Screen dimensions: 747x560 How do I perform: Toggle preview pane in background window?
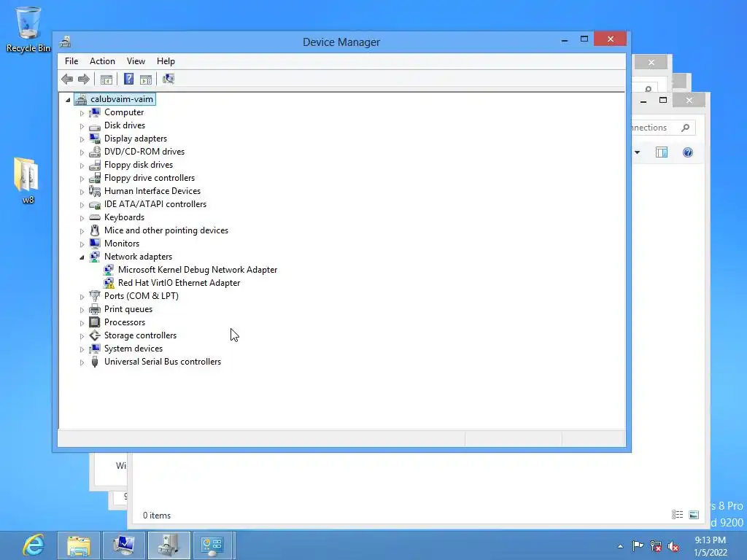point(662,152)
